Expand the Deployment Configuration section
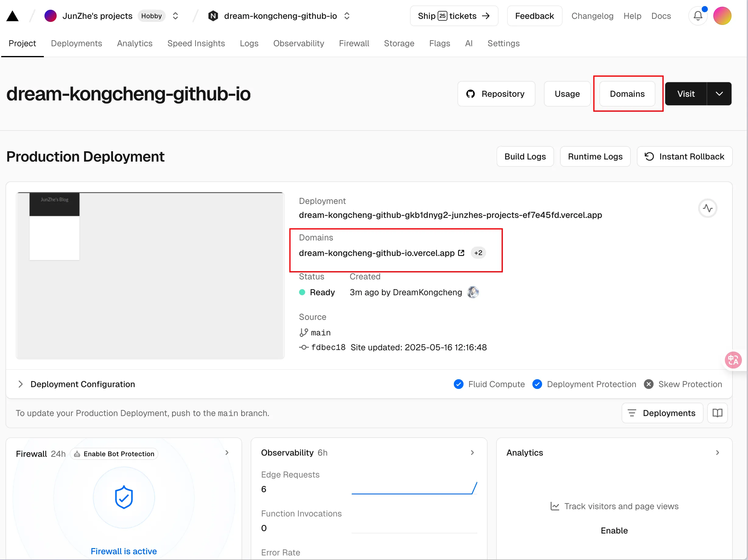The width and height of the screenshot is (748, 560). coord(21,384)
